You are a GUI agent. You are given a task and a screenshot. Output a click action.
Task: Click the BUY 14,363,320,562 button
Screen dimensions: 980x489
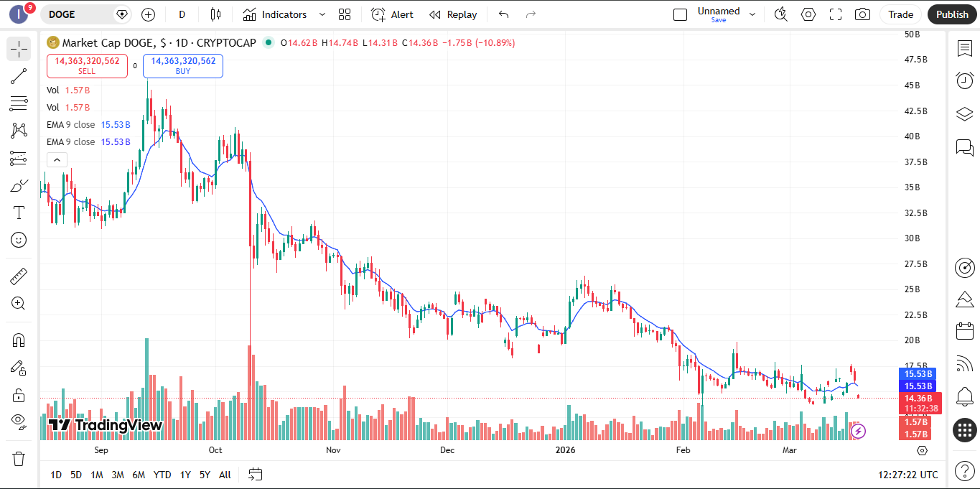183,66
